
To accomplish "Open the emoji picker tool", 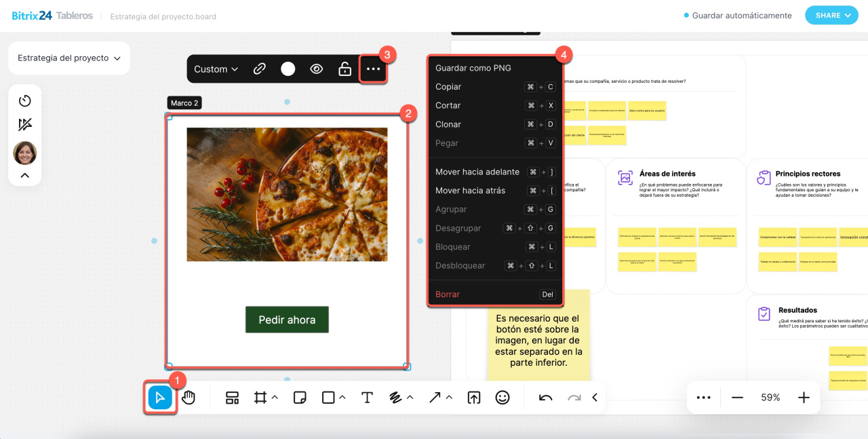I will point(502,398).
